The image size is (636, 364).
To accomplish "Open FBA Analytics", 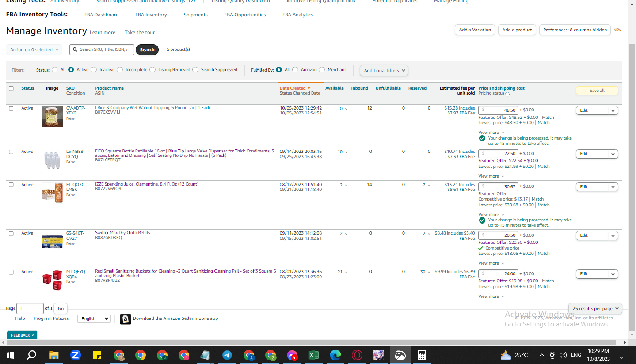I will 297,15.
